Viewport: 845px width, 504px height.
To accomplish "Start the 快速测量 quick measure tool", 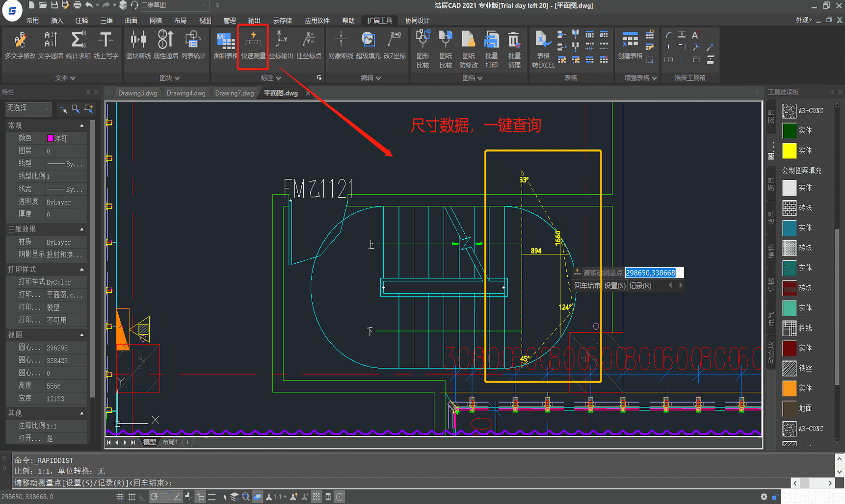I will pos(253,45).
